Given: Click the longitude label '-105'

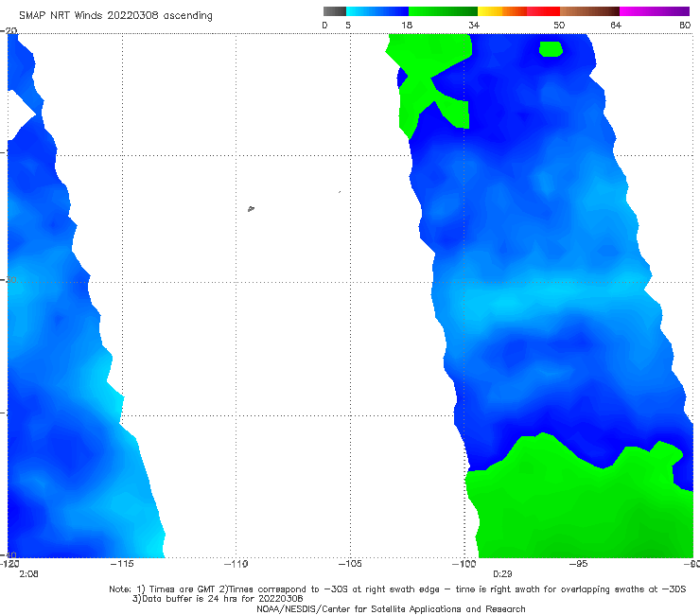Looking at the screenshot, I should [350, 564].
